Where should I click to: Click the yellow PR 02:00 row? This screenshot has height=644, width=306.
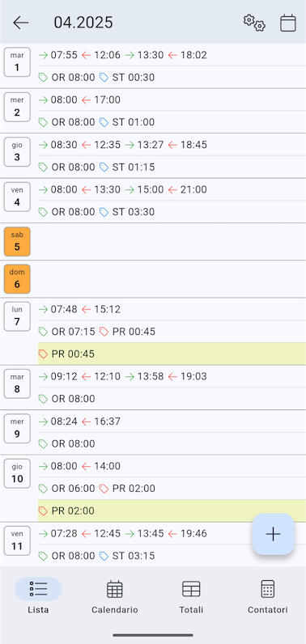pos(172,511)
